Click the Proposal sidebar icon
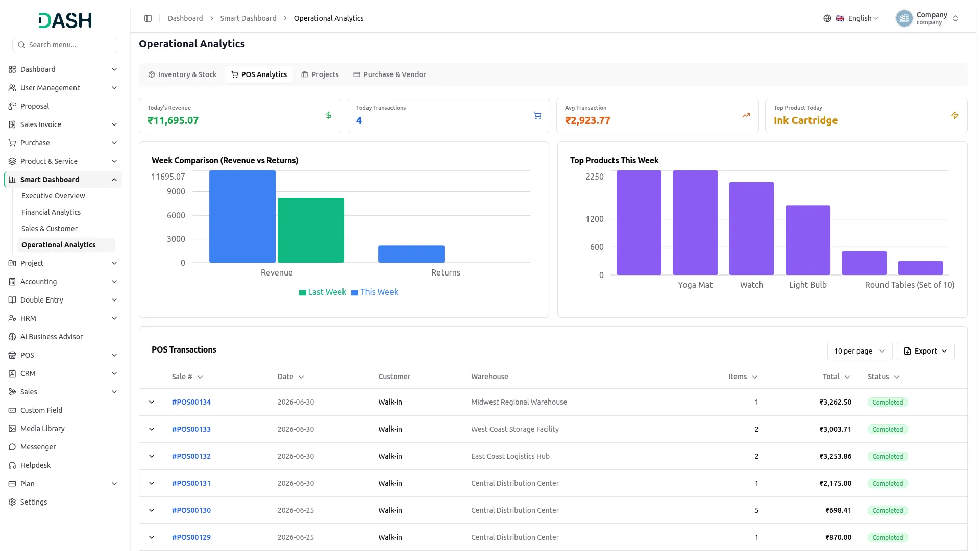This screenshot has height=551, width=980. [x=12, y=106]
